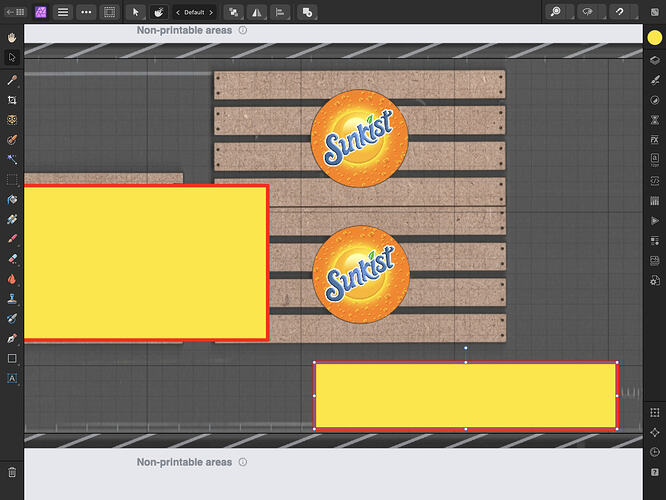Open the Text studio panel
The height and width of the screenshot is (500, 666).
coord(655,160)
